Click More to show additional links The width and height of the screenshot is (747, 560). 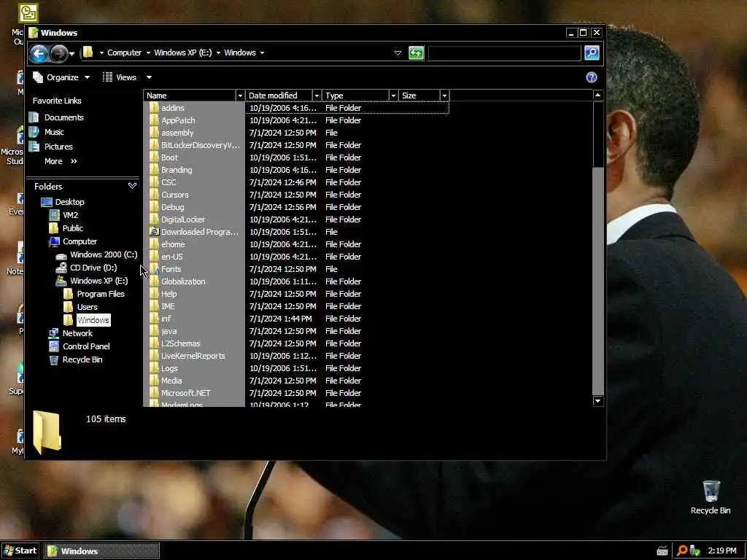click(x=61, y=161)
